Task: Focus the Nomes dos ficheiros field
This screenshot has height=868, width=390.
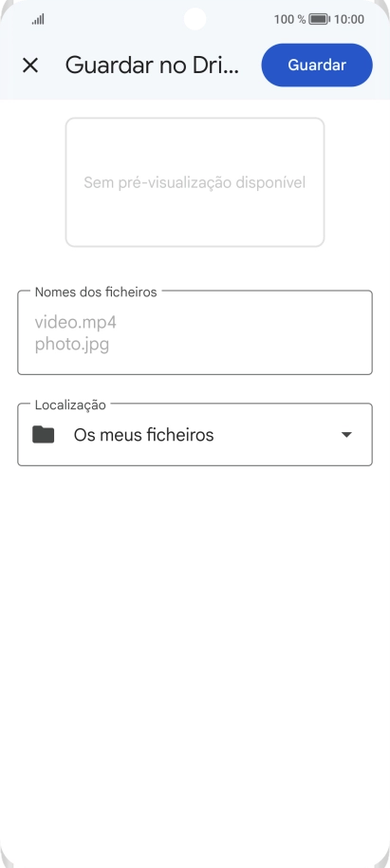Action: 195,332
